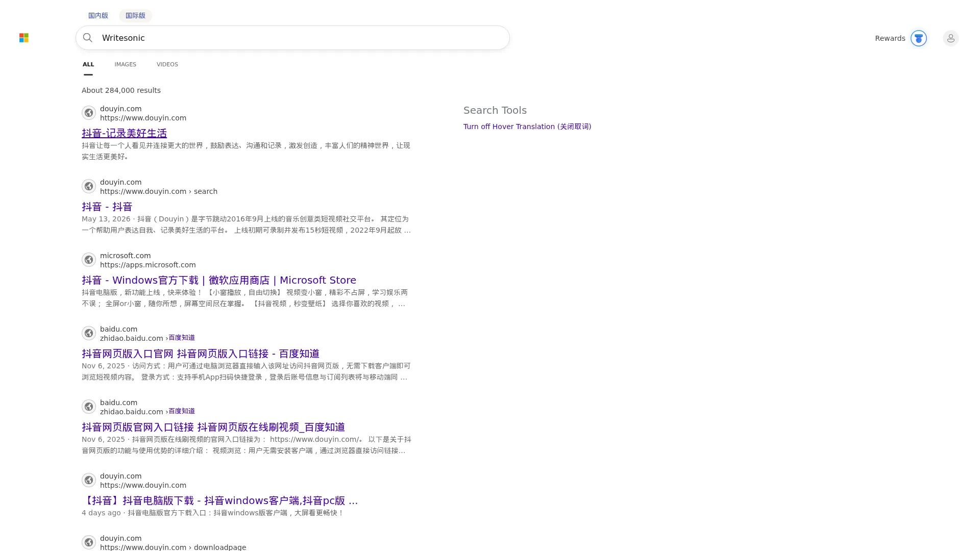This screenshot has width=980, height=551.
Task: Open the user account profile icon
Action: point(950,38)
